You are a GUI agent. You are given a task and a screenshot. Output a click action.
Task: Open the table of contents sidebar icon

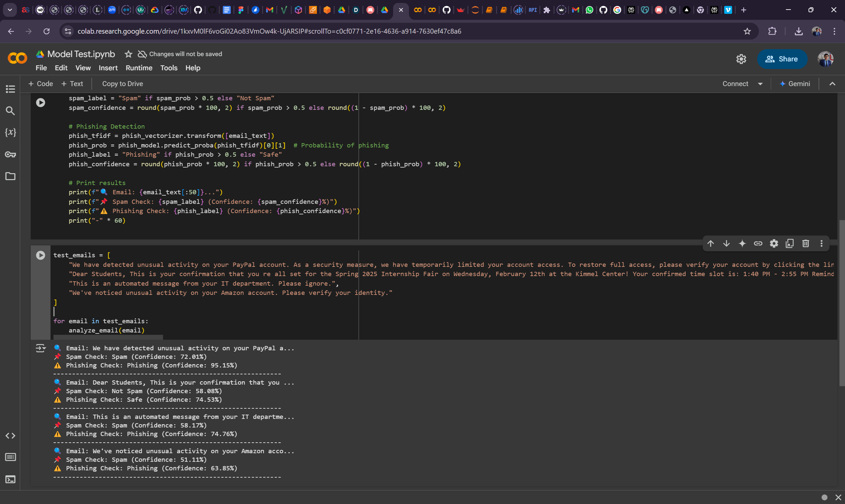tap(10, 89)
